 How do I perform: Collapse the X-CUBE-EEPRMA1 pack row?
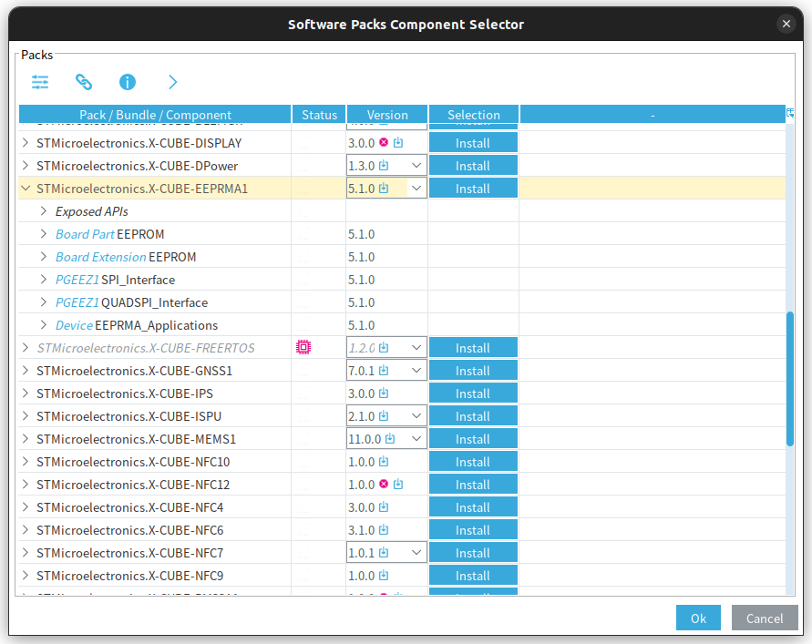pyautogui.click(x=25, y=189)
